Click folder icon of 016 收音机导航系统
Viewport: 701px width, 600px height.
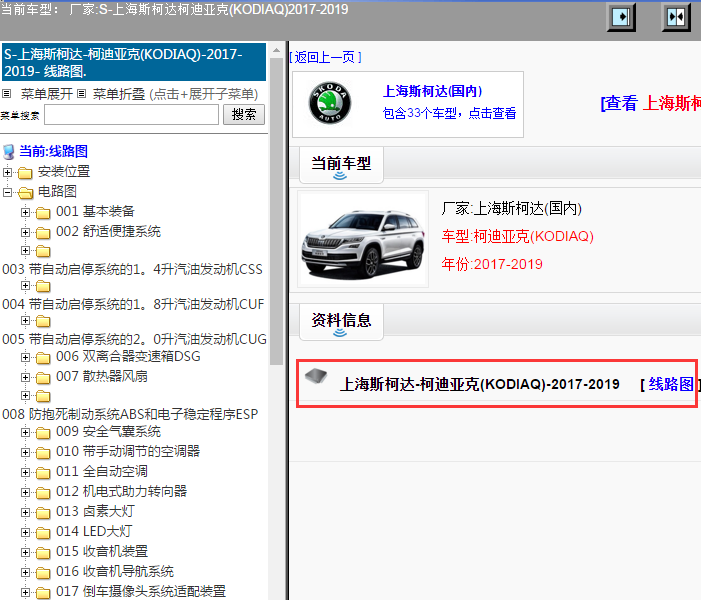43,573
